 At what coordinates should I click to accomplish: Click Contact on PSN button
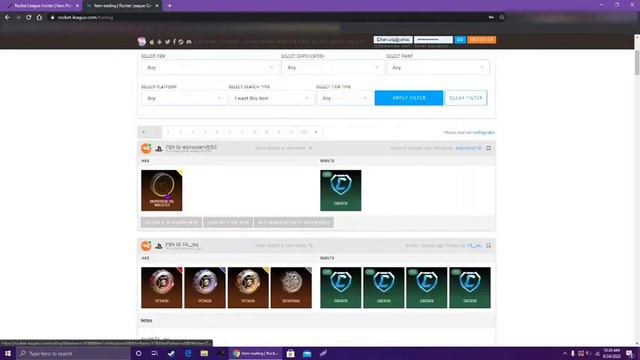[228, 222]
